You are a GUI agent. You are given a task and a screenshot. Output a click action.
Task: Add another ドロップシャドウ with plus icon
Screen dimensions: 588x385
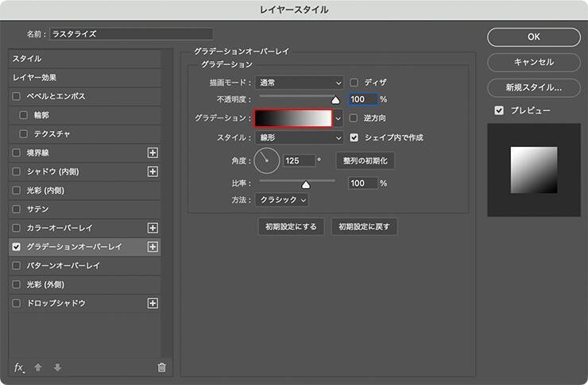pos(153,303)
